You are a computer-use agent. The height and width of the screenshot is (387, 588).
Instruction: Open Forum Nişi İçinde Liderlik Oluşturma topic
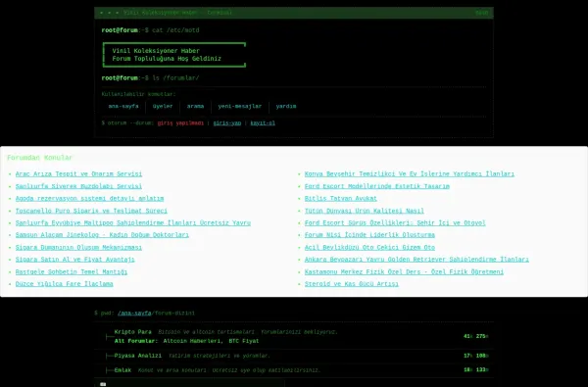(369, 235)
